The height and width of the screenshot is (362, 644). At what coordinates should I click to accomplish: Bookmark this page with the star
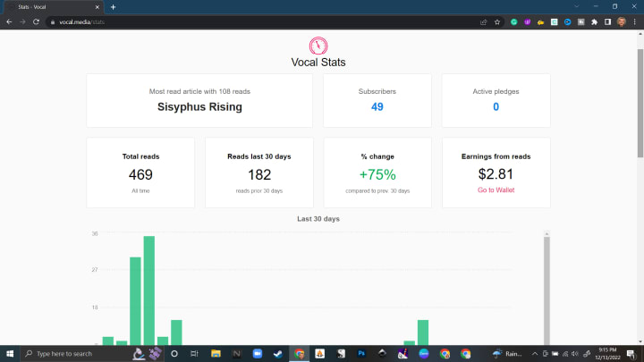(497, 22)
